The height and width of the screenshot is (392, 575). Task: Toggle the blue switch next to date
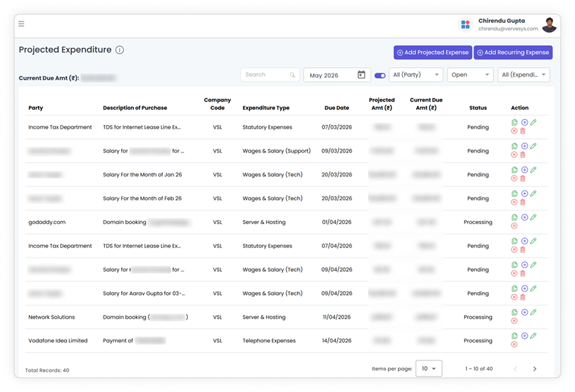(x=380, y=76)
